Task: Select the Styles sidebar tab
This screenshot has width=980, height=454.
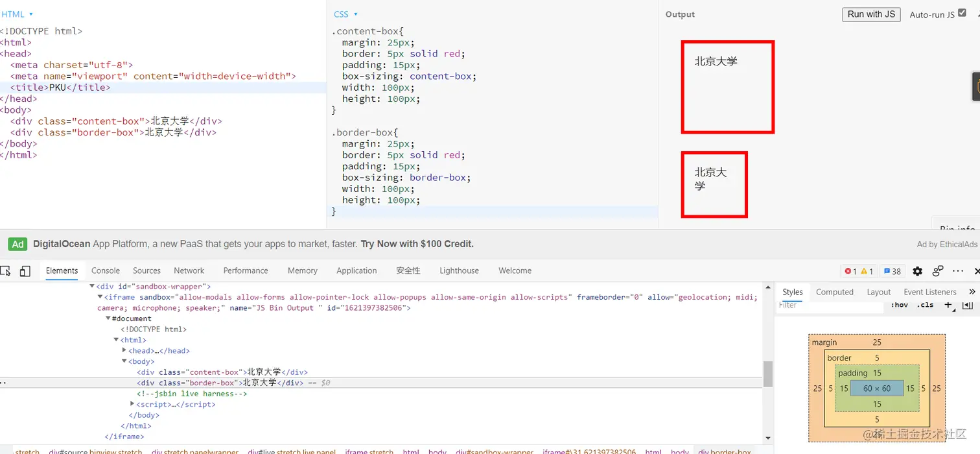Action: pos(792,292)
